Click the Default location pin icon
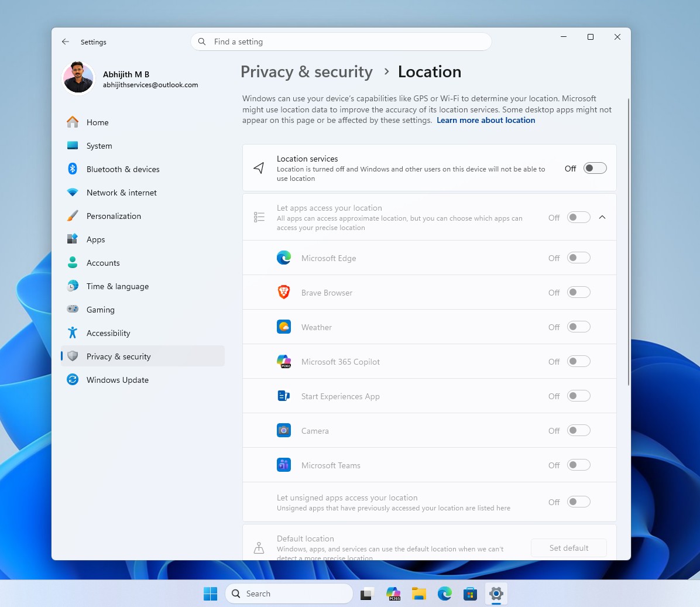 259,548
